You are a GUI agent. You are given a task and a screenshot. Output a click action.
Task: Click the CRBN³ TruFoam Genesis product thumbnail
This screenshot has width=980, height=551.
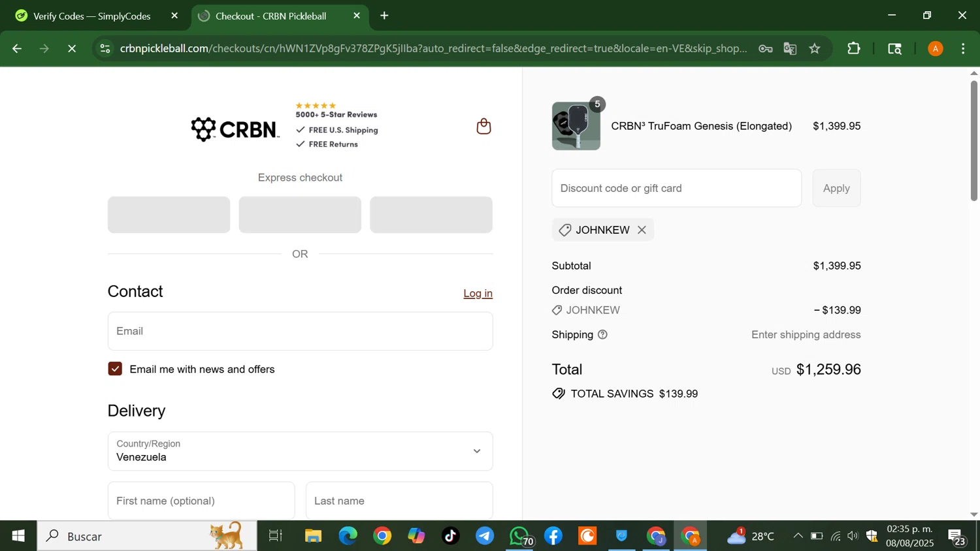pos(576,126)
